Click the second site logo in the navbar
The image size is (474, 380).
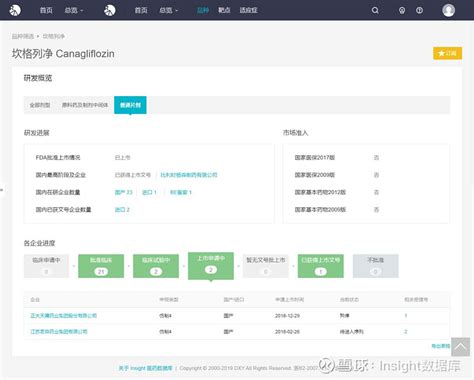(110, 10)
